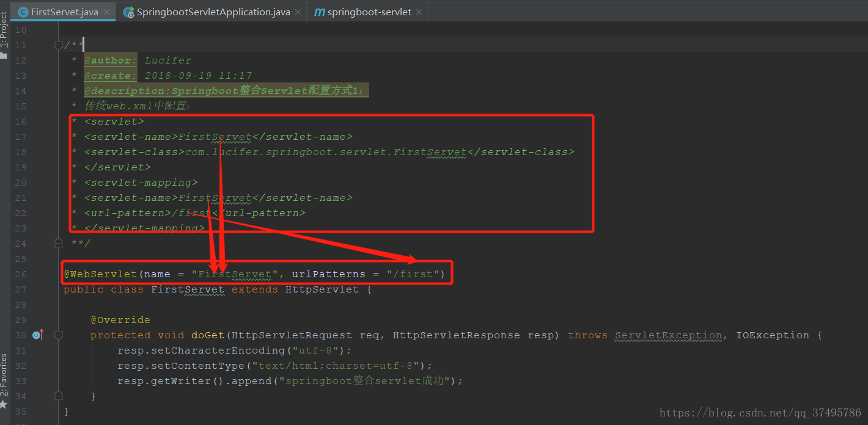Screen dimensions: 868x425
Task: Toggle the Favorites tool window open
Action: (x=5, y=372)
